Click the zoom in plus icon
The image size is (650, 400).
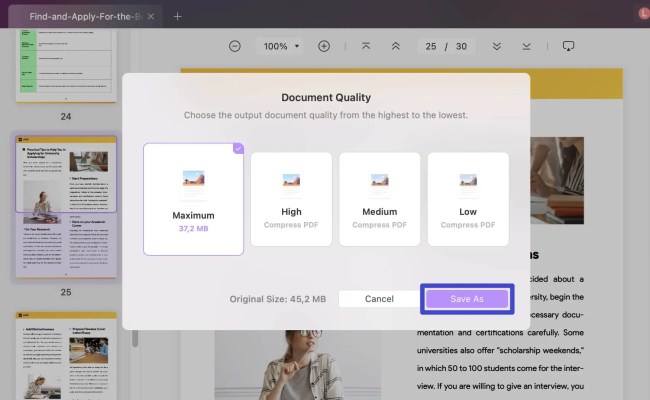pyautogui.click(x=324, y=46)
